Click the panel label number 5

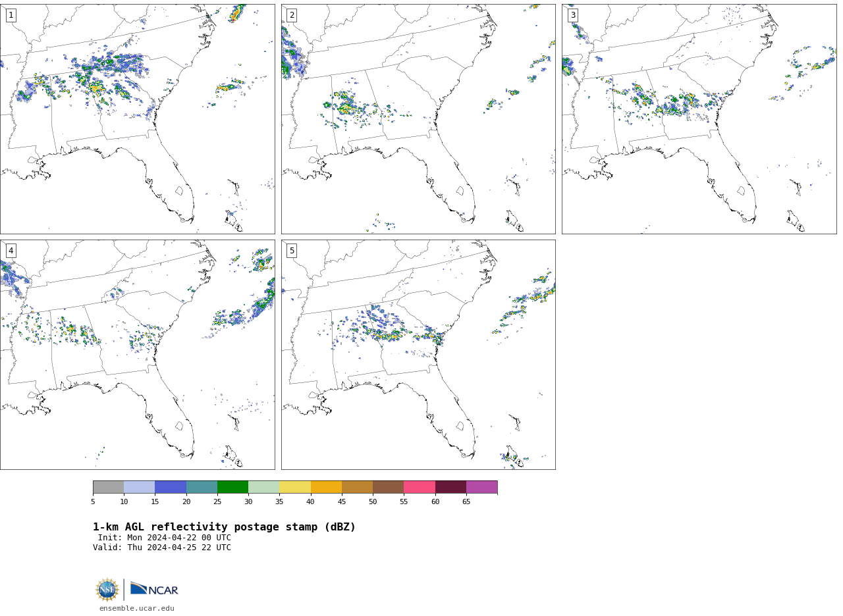pos(292,251)
